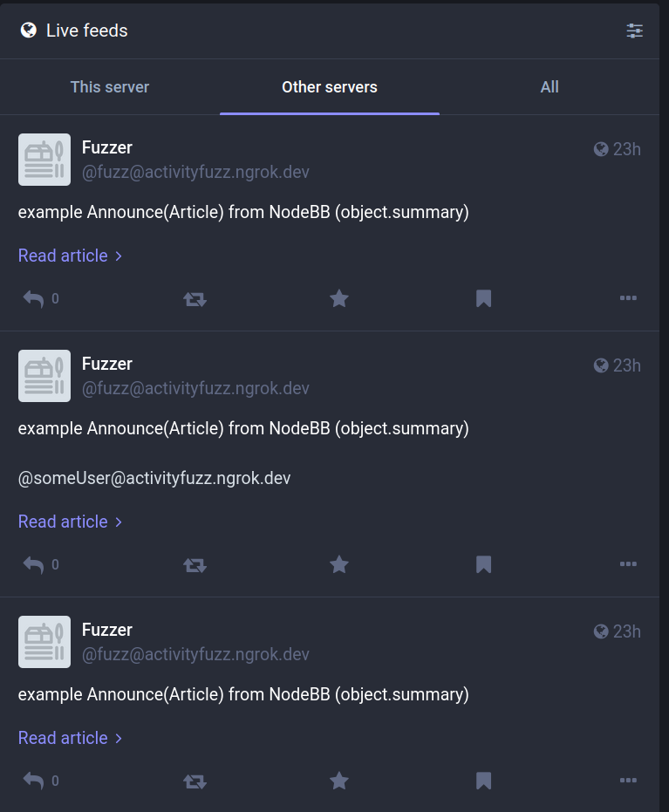
Task: Boost the third Fuzzer post
Action: point(195,781)
